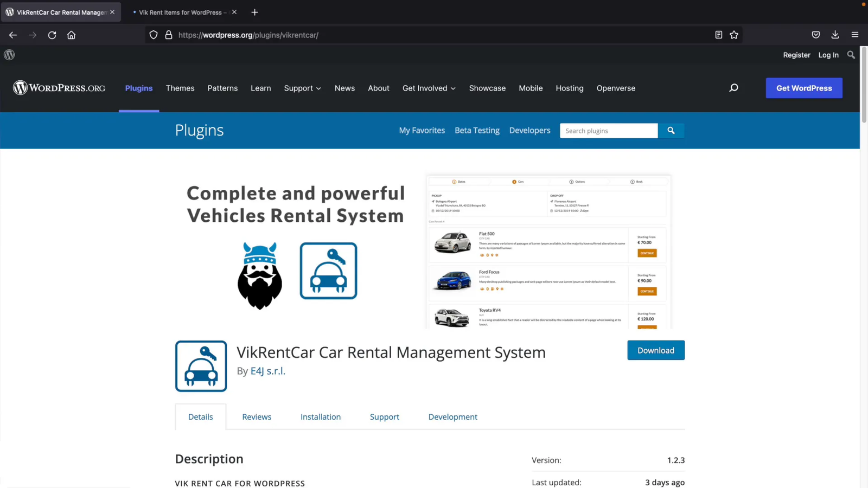Open Showcase in navigation
The width and height of the screenshot is (868, 488).
coord(487,88)
